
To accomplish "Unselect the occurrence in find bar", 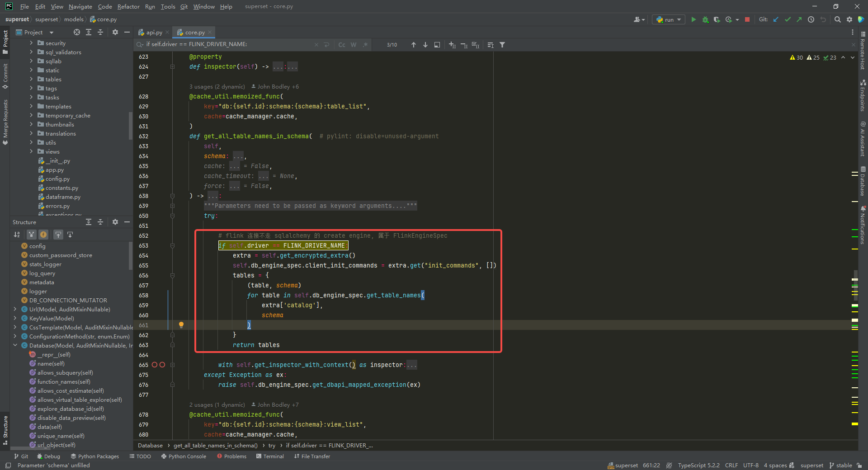I will [464, 45].
